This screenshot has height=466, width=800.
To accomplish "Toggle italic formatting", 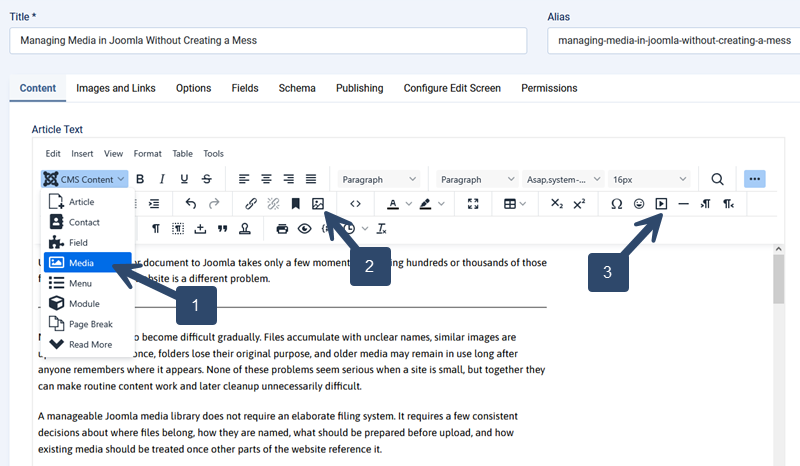I will tap(162, 179).
